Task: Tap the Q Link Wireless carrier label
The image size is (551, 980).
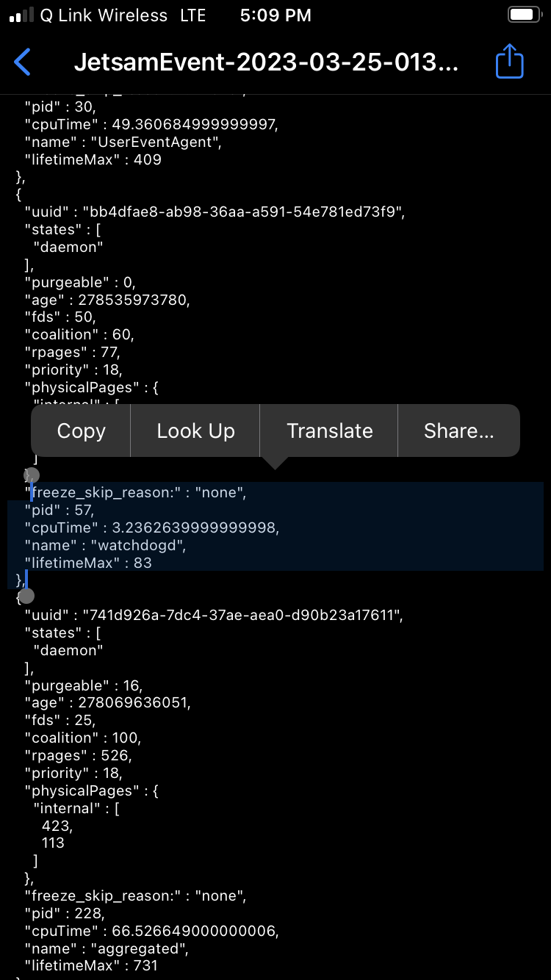Action: [x=102, y=15]
